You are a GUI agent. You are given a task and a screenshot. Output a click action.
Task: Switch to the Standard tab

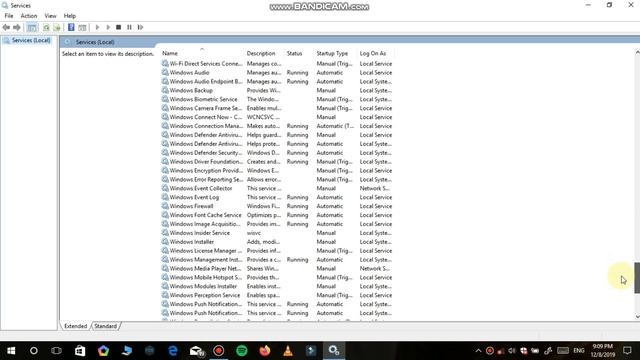click(106, 326)
